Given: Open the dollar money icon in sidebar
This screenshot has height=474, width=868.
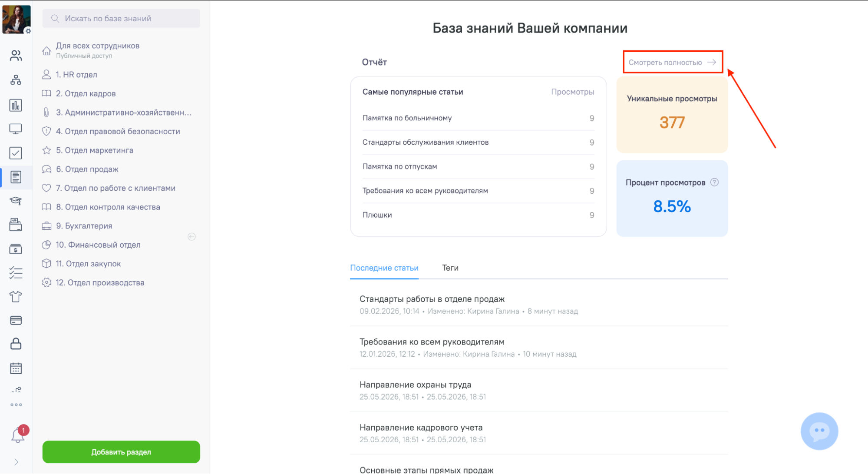Looking at the screenshot, I should (x=16, y=249).
